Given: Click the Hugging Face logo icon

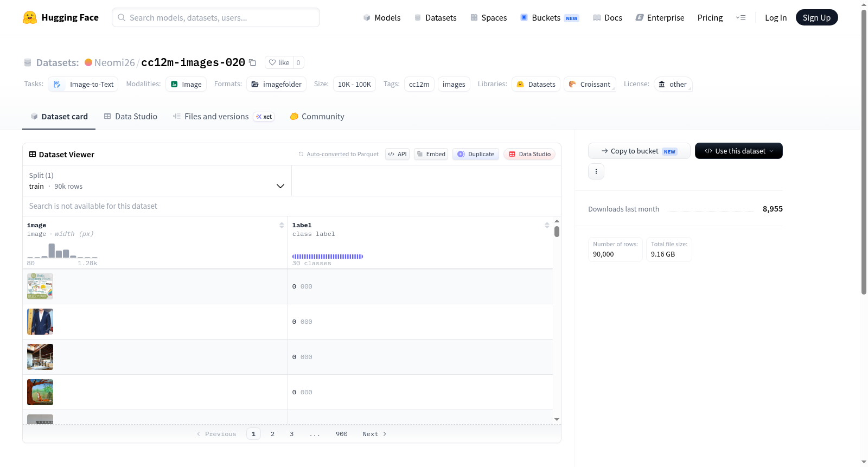Looking at the screenshot, I should pyautogui.click(x=30, y=17).
